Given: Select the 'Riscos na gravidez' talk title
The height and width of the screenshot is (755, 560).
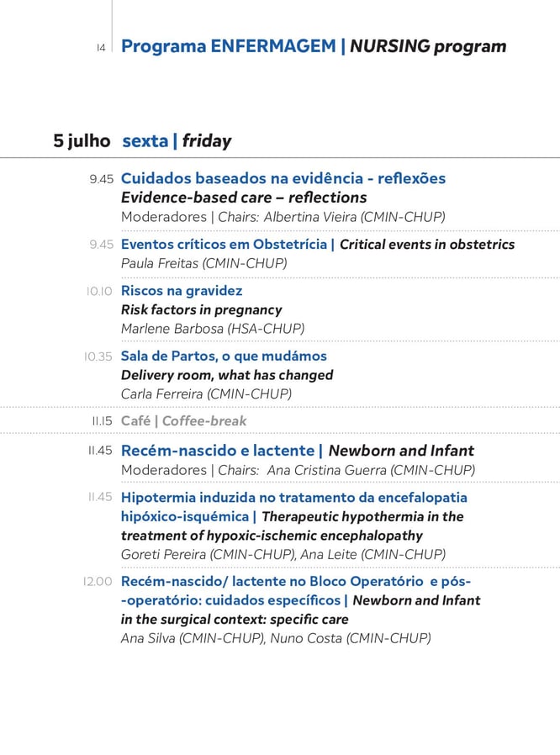Looking at the screenshot, I should [182, 291].
